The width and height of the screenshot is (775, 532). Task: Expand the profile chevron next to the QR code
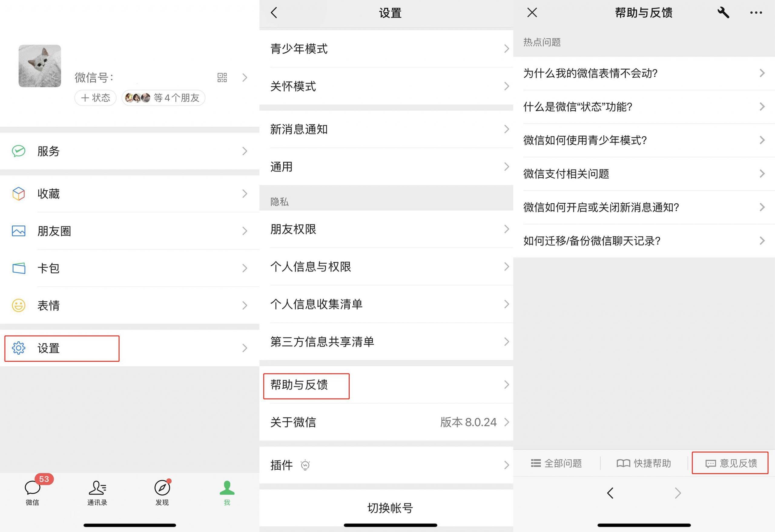click(244, 78)
